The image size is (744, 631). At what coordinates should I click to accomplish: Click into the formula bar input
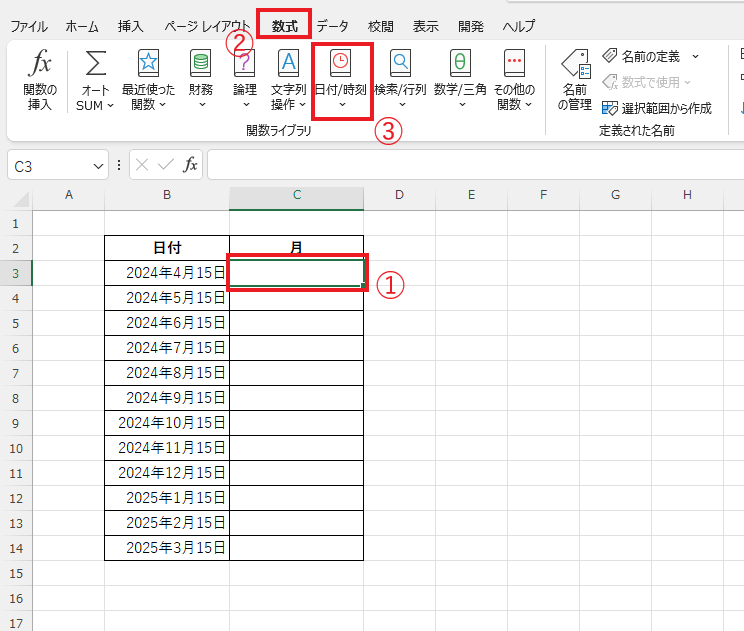coord(475,165)
